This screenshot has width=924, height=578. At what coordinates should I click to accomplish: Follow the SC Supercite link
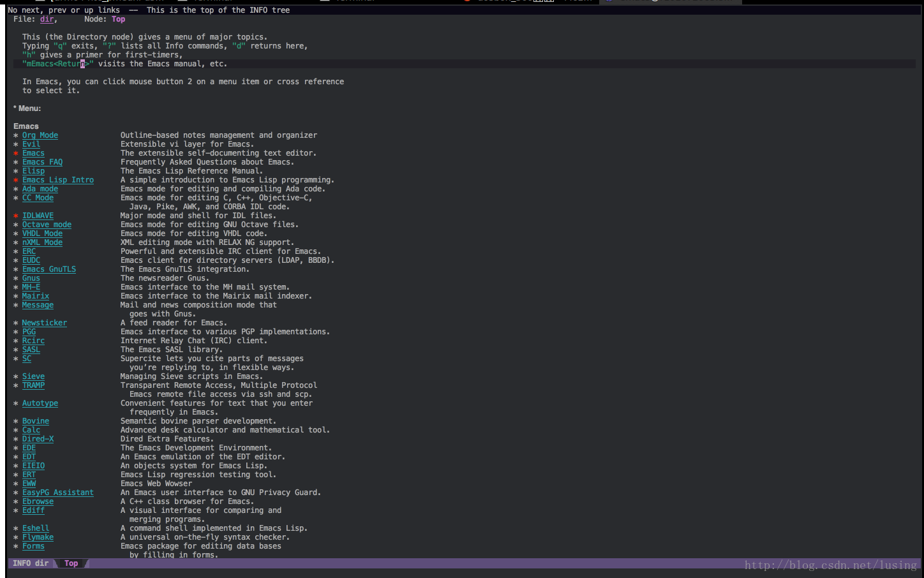coord(27,359)
